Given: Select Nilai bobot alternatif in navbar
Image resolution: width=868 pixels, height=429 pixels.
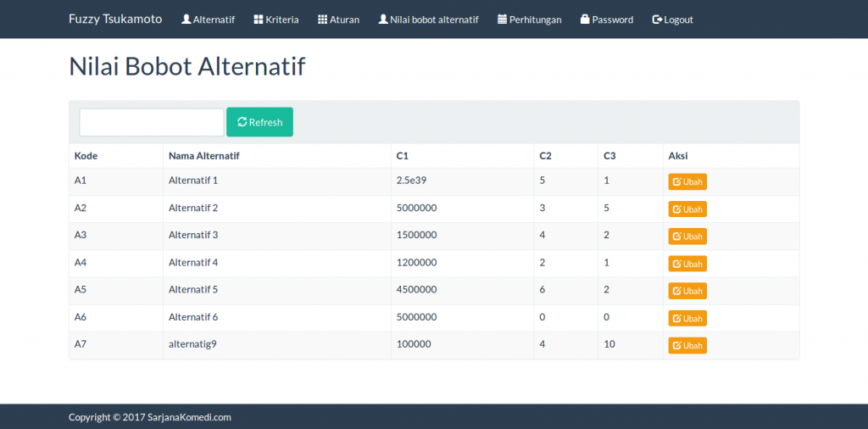Looking at the screenshot, I should [428, 19].
